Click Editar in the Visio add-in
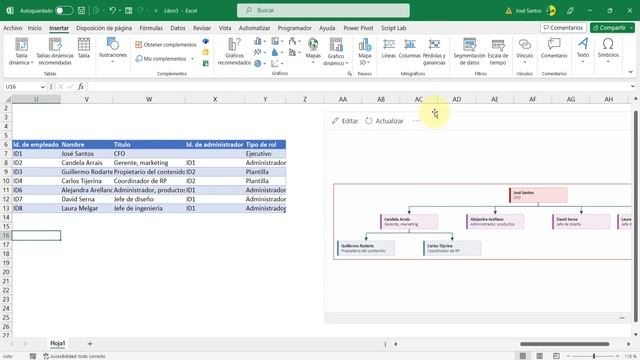This screenshot has width=640, height=360. pos(345,121)
